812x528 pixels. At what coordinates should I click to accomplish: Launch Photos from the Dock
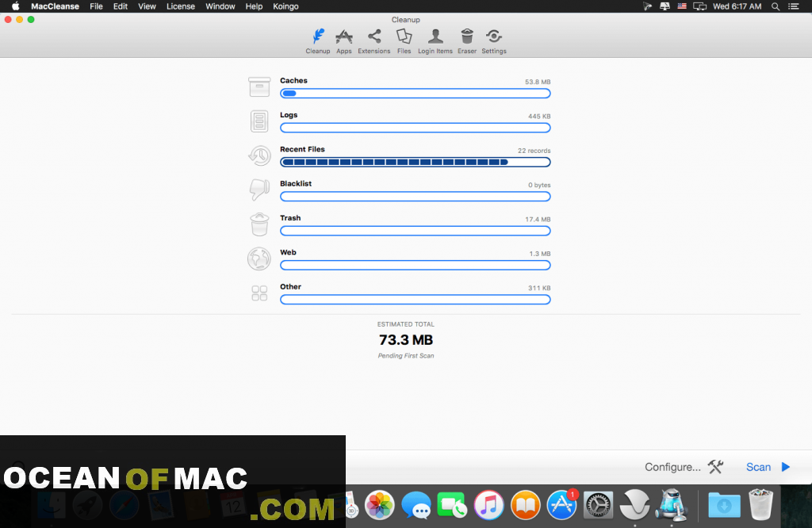click(x=380, y=505)
